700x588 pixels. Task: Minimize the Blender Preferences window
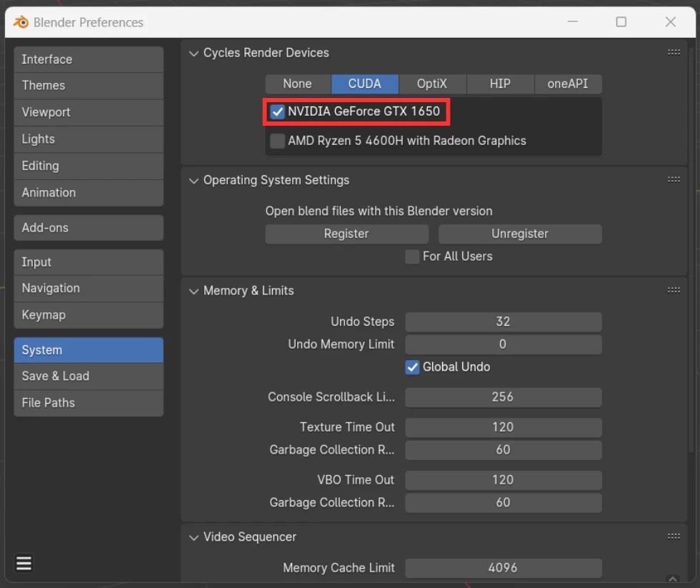pyautogui.click(x=572, y=22)
